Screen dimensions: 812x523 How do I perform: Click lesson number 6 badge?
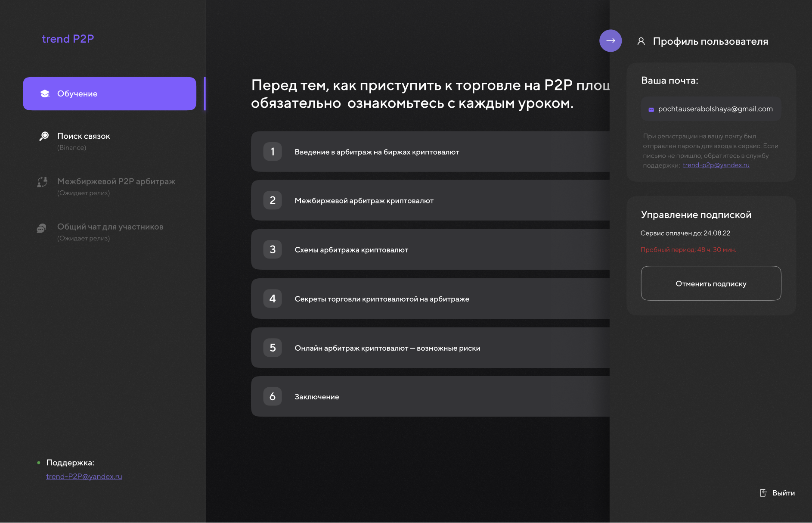(273, 396)
